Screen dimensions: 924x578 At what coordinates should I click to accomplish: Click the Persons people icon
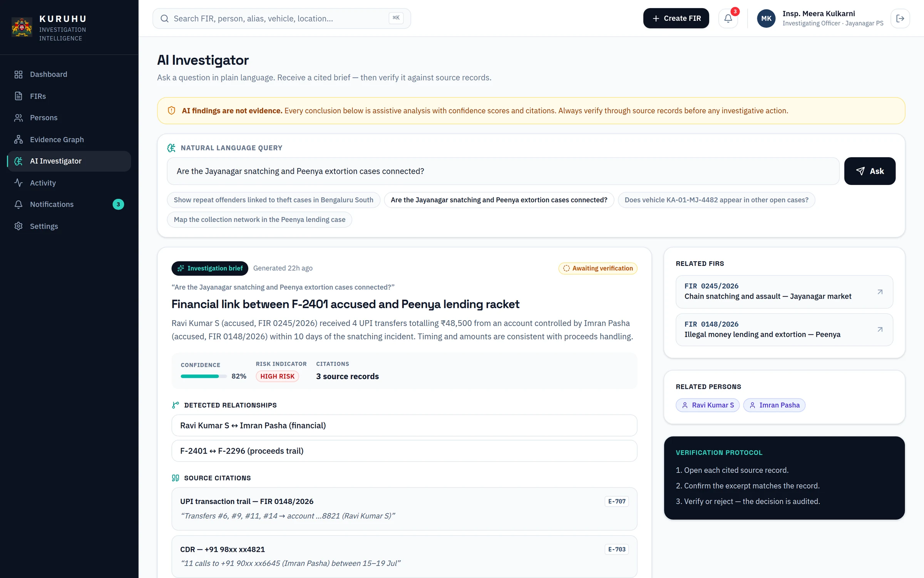18,118
